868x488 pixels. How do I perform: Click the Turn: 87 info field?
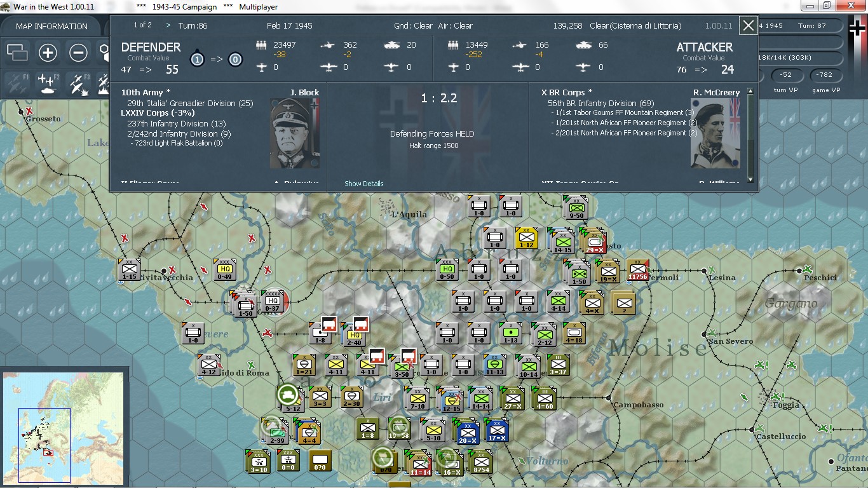[812, 26]
